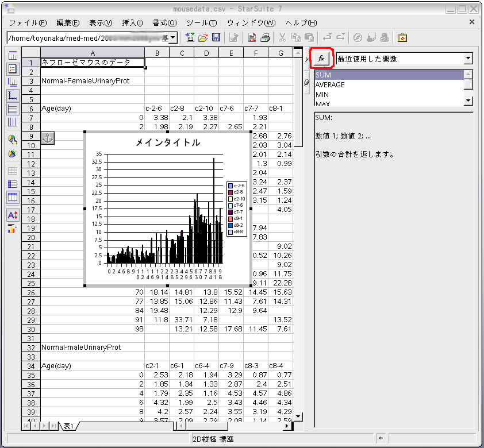This screenshot has height=448, width=484.
Task: Open the 表示(V) menu
Action: 101,23
